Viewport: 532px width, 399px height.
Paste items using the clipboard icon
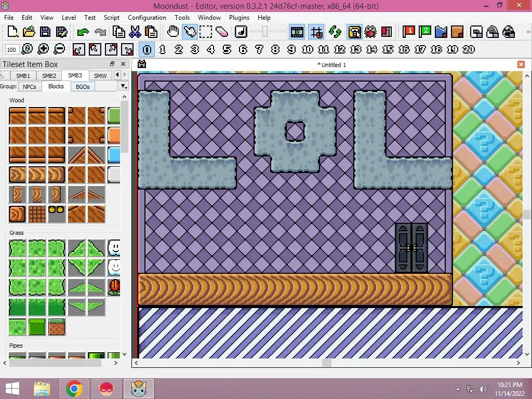(151, 32)
